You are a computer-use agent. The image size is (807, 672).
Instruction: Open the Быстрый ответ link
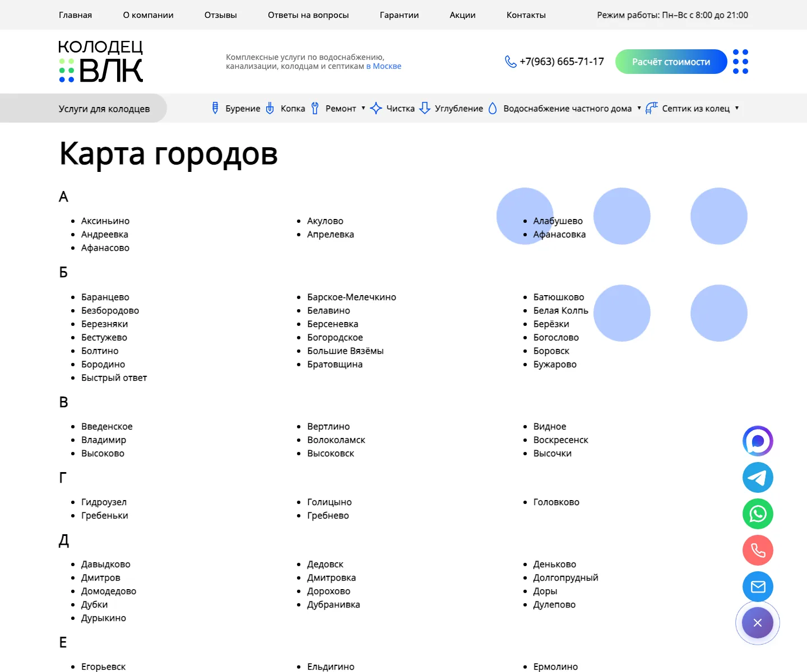[114, 378]
